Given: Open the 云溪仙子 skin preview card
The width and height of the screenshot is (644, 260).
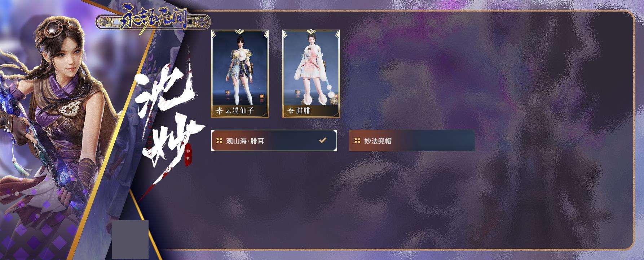Looking at the screenshot, I should coord(240,74).
